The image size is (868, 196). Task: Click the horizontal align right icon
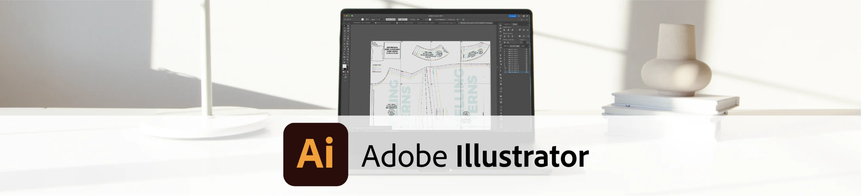pyautogui.click(x=512, y=30)
